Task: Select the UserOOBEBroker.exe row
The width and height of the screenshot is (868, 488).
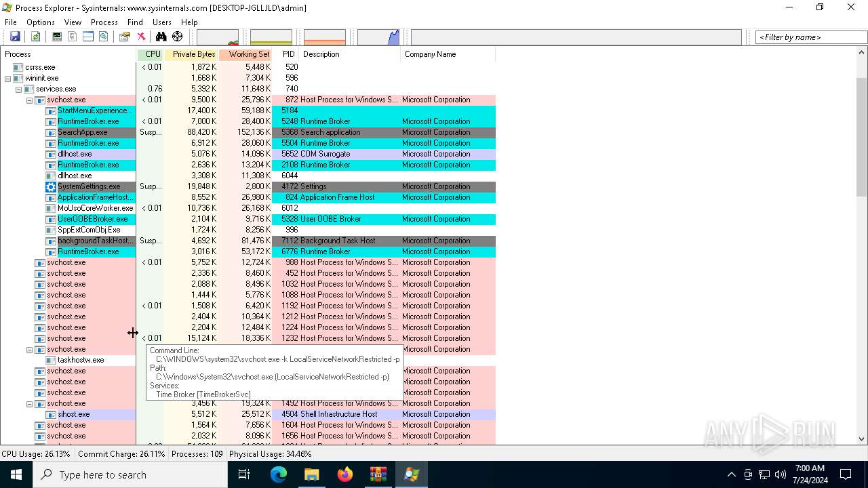Action: [x=248, y=219]
